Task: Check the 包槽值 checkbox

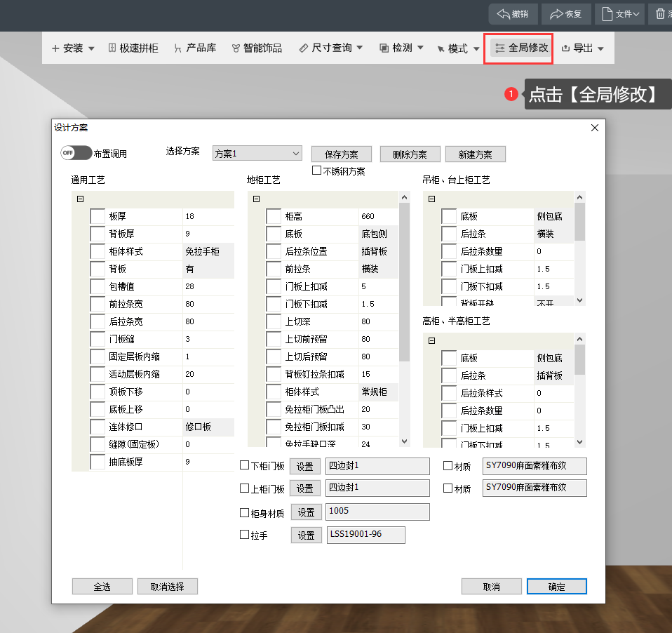Action: [98, 286]
